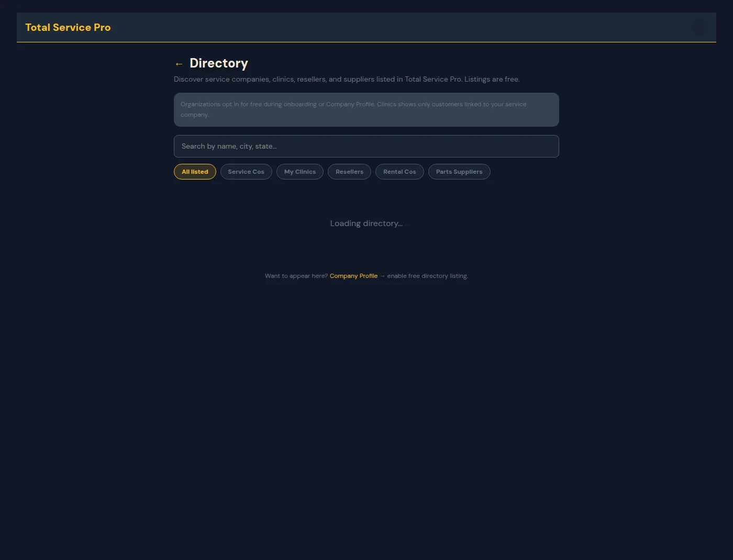Click the back arrow beside Directory

[179, 64]
